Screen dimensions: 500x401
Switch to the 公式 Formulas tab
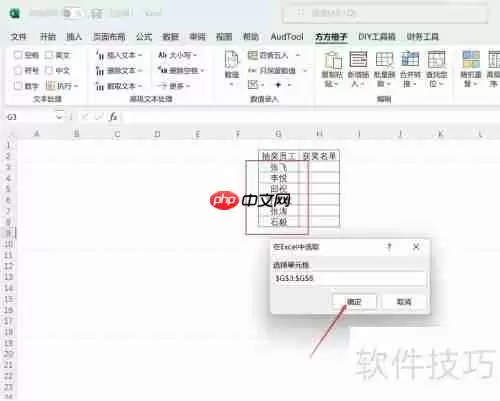[144, 36]
